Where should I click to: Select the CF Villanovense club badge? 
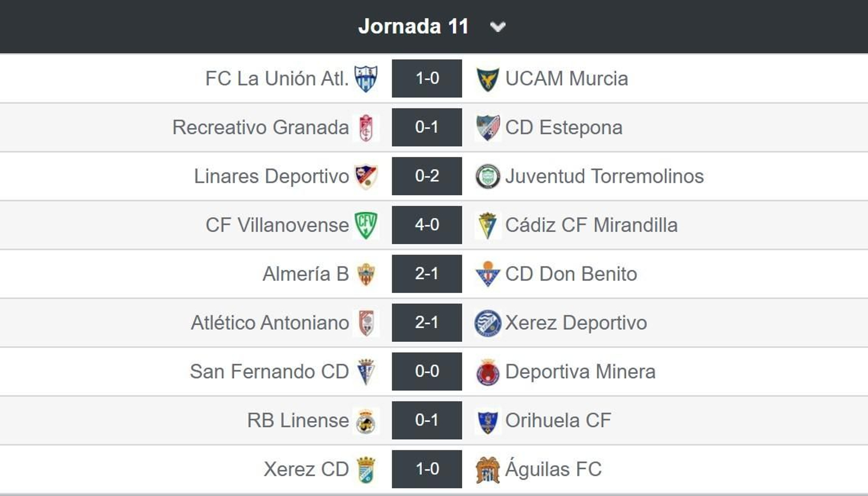[366, 225]
